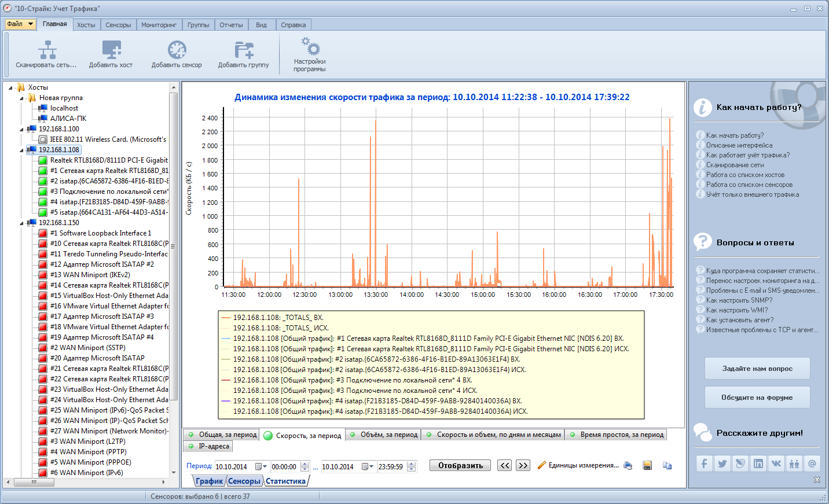Collapse the 192.168.1.150 host node
The width and height of the screenshot is (829, 504).
tap(22, 223)
